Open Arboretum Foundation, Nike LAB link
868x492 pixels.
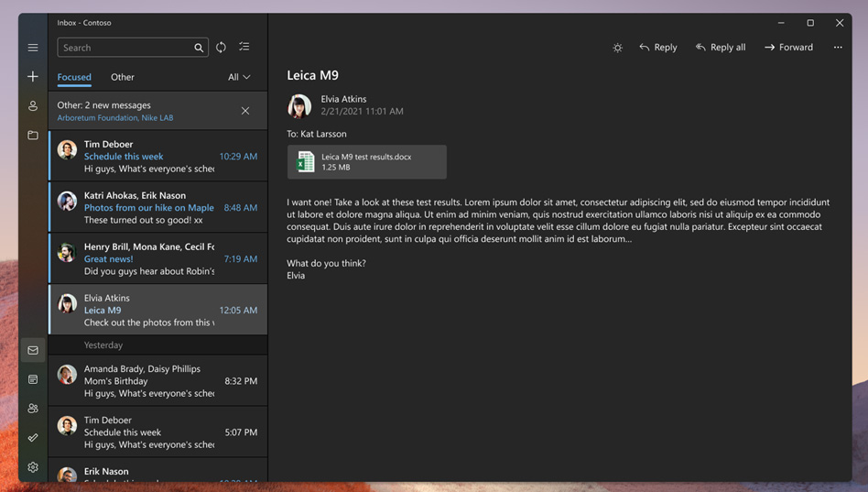pos(115,117)
